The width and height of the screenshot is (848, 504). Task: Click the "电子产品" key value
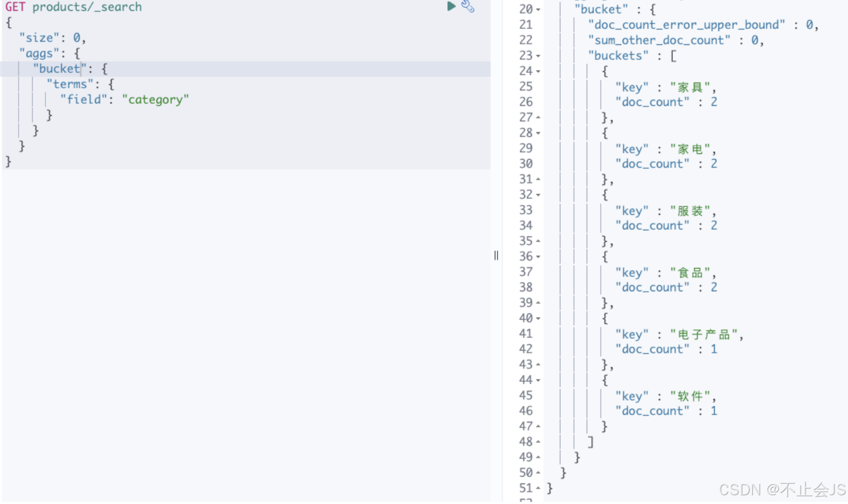tap(704, 334)
